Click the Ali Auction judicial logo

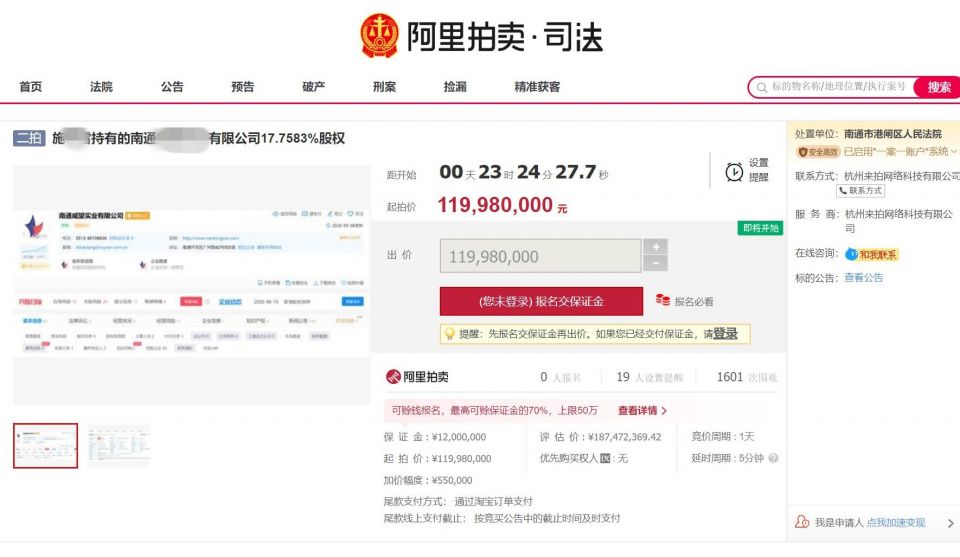[480, 36]
